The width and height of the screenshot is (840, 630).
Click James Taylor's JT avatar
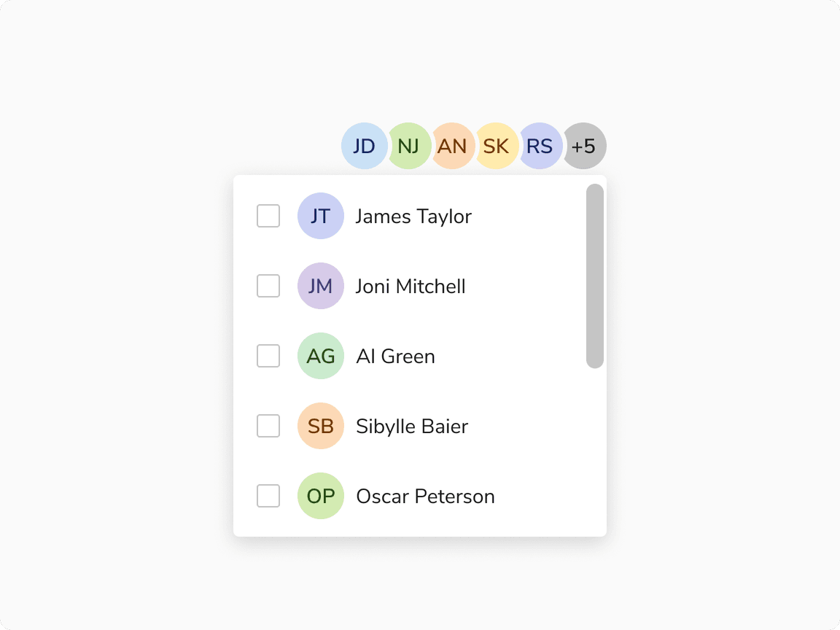pos(321,216)
